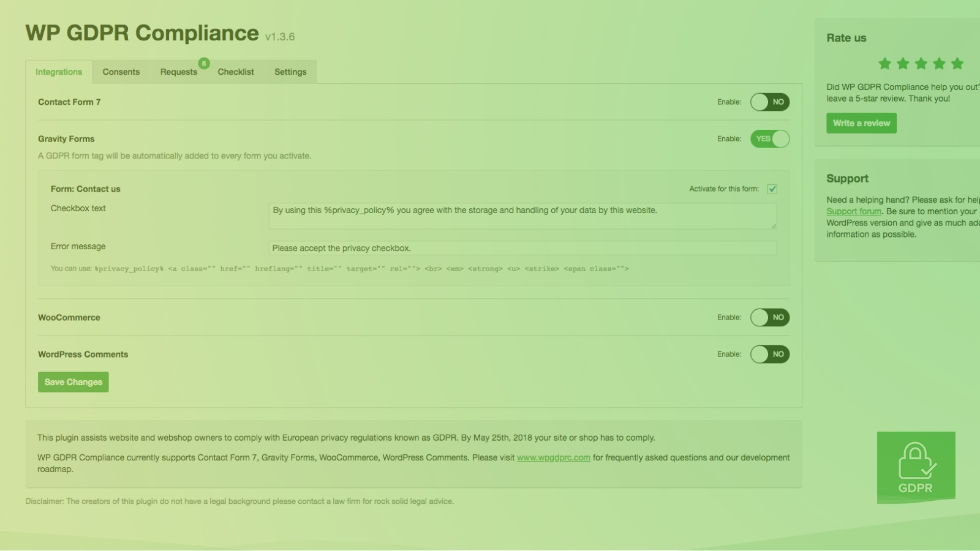Image resolution: width=980 pixels, height=551 pixels.
Task: Uncheck Activate for this form checkbox
Action: 772,189
